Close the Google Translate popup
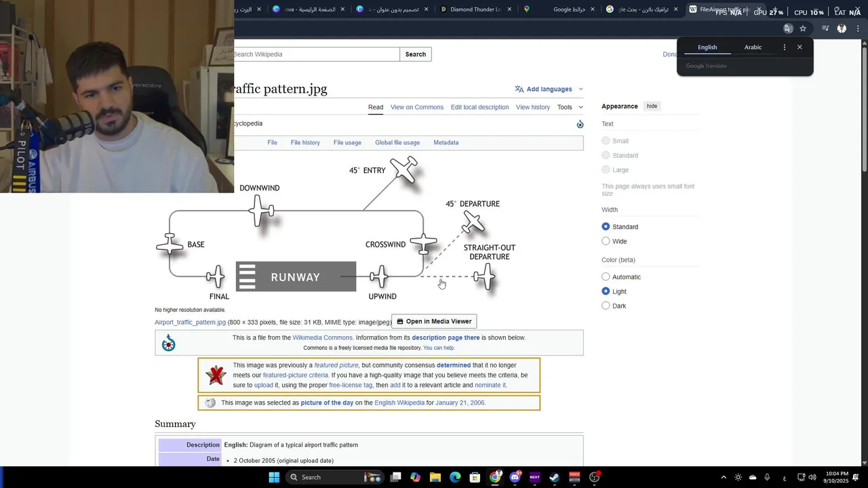The width and height of the screenshot is (868, 488). [800, 47]
